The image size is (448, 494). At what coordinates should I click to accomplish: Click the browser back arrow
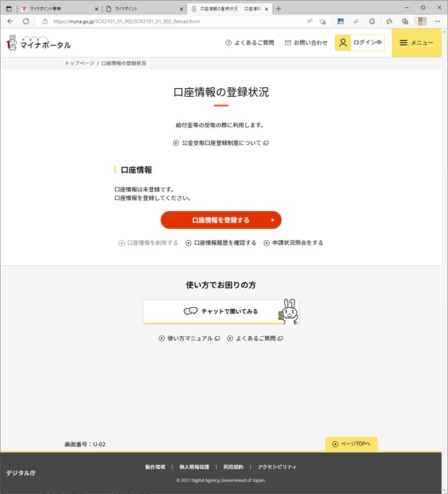point(11,21)
